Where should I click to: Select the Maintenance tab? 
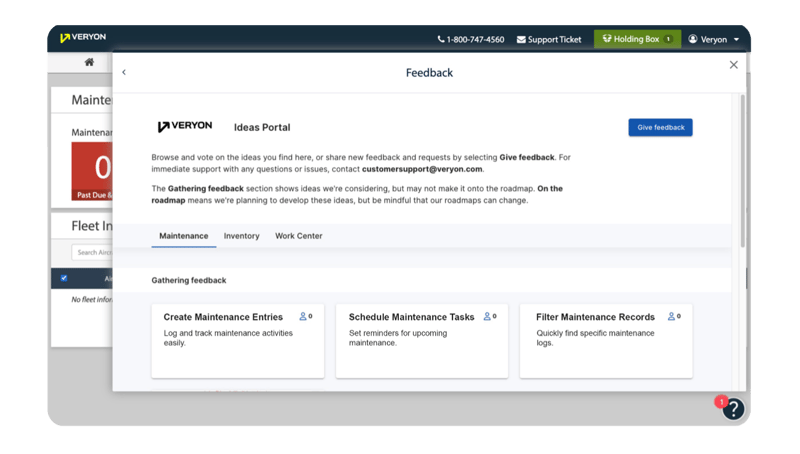[184, 236]
